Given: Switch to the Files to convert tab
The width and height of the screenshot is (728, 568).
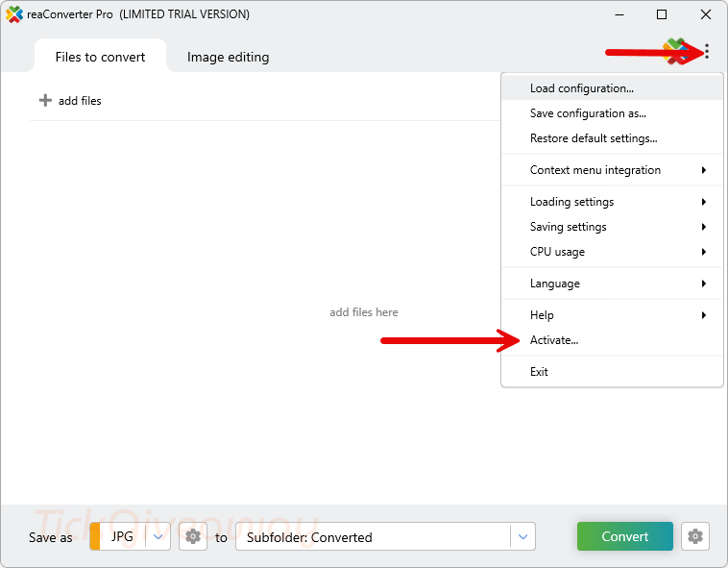Looking at the screenshot, I should 100,57.
